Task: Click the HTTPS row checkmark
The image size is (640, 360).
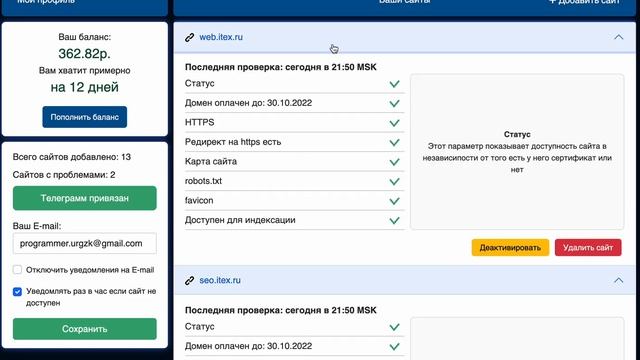Action: click(394, 123)
